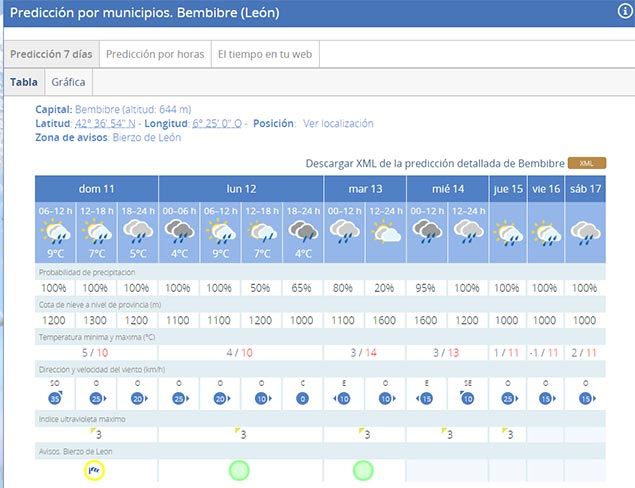This screenshot has width=635, height=488.
Task: Open the Predicción por horas tab
Action: (153, 54)
